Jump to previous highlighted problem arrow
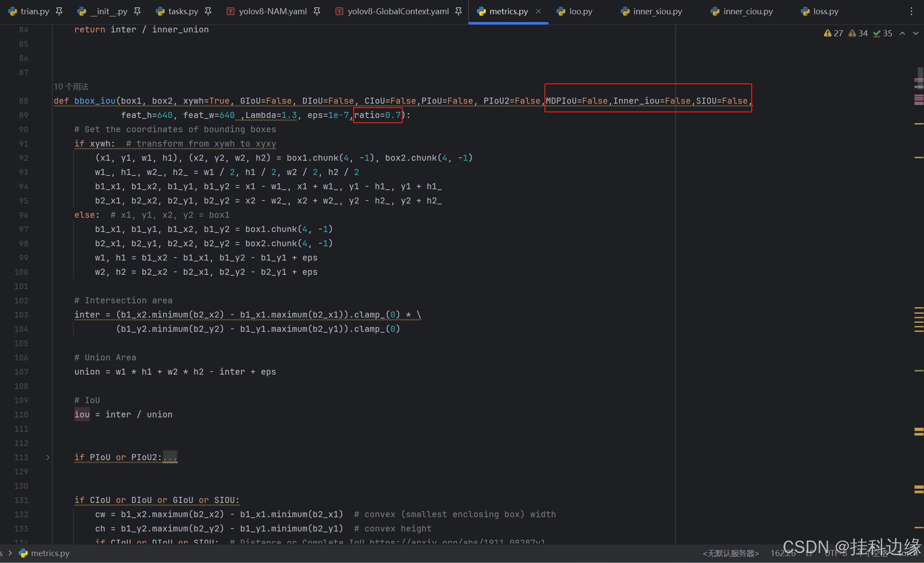The height and width of the screenshot is (563, 924). pyautogui.click(x=902, y=33)
